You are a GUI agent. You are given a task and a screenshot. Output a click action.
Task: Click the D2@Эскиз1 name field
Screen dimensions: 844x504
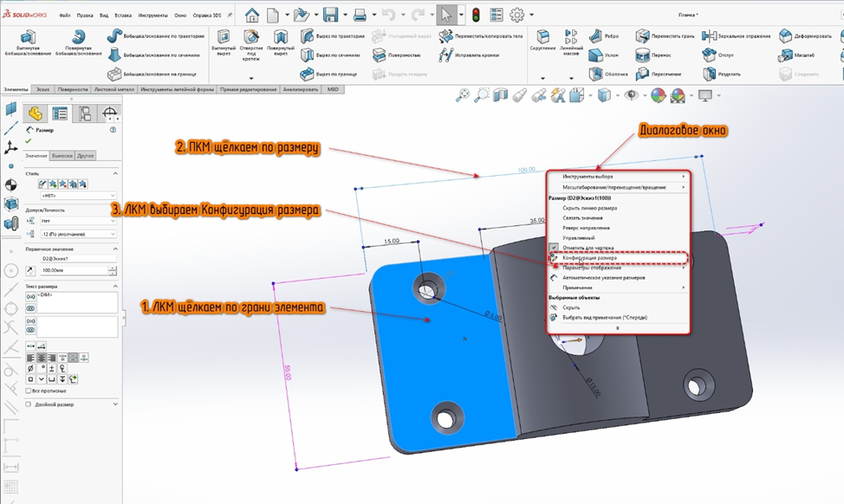pyautogui.click(x=78, y=259)
